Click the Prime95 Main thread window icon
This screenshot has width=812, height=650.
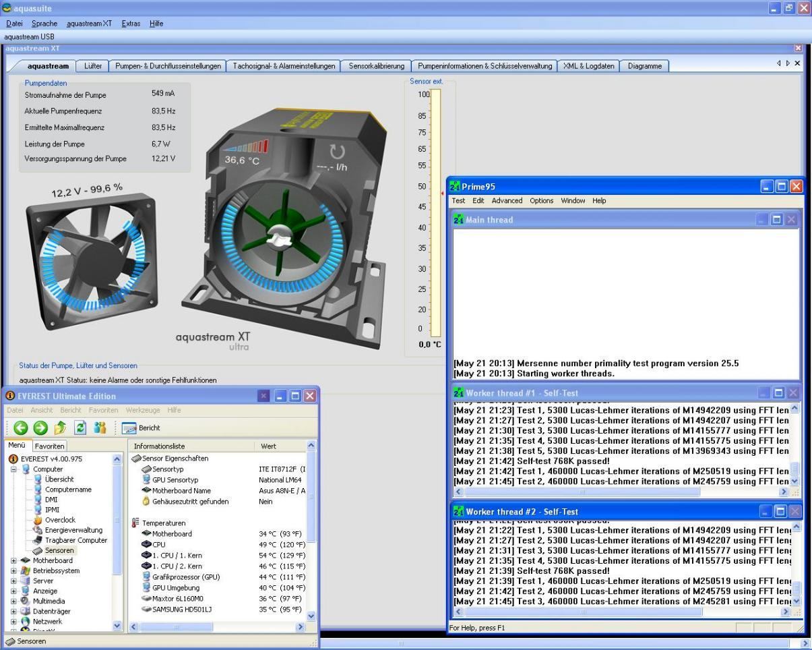tap(459, 220)
